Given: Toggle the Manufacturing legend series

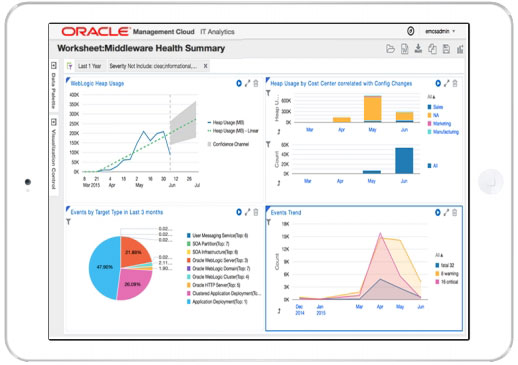Looking at the screenshot, I should (443, 132).
